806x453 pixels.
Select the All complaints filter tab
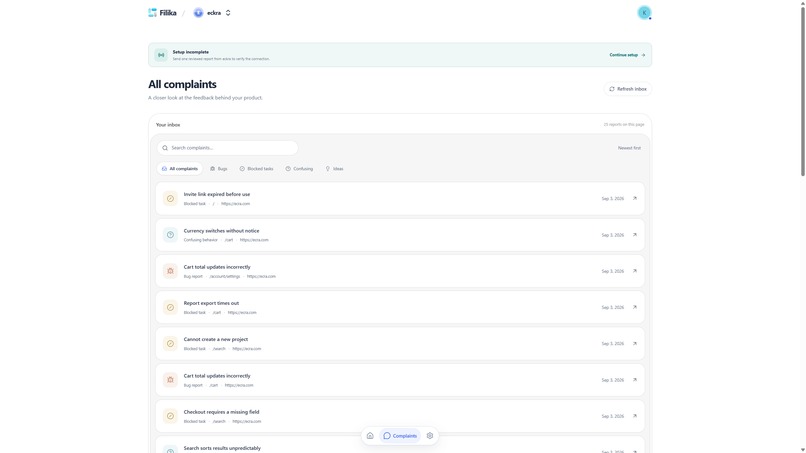pos(180,169)
